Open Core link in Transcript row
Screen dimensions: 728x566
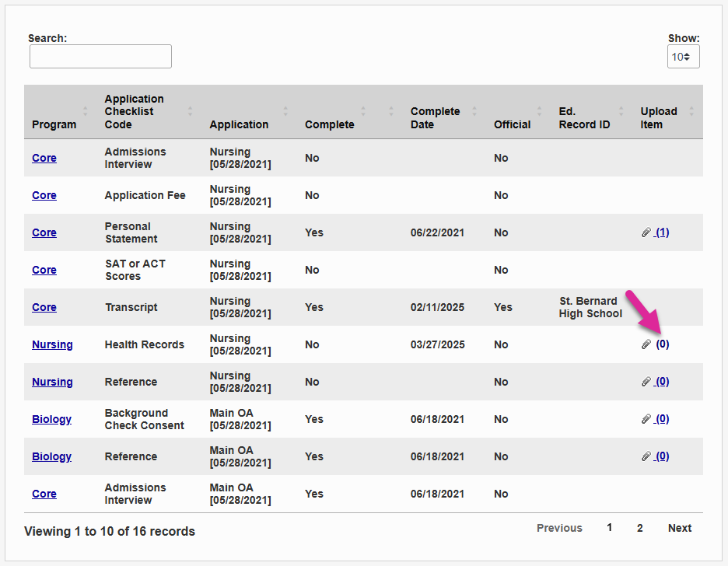(x=44, y=307)
